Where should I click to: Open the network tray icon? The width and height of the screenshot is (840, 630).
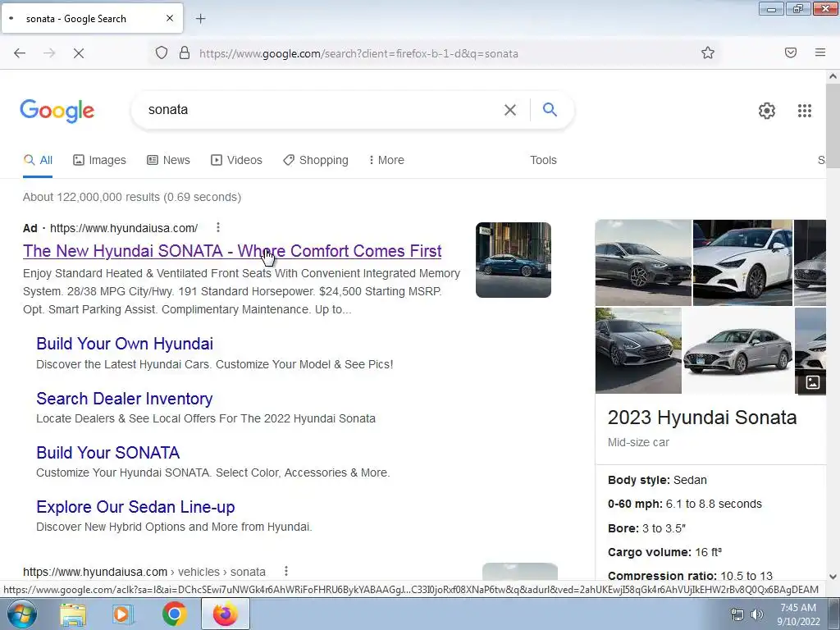(737, 614)
